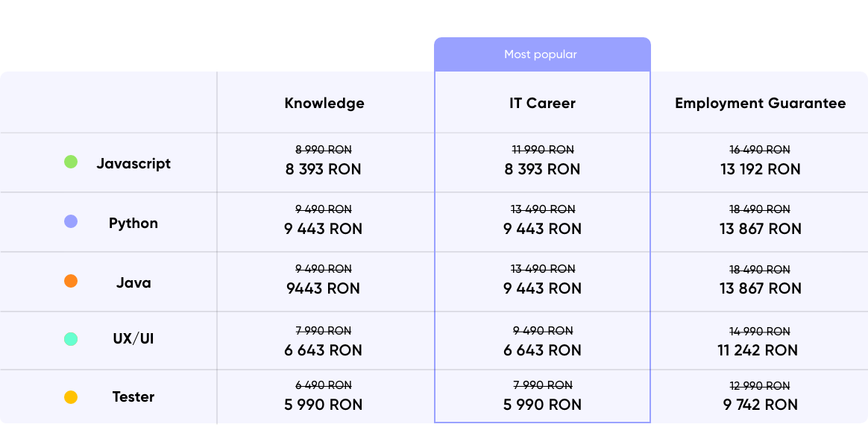The image size is (868, 427).
Task: Select Java Knowledge price 9443 RON
Action: click(323, 288)
